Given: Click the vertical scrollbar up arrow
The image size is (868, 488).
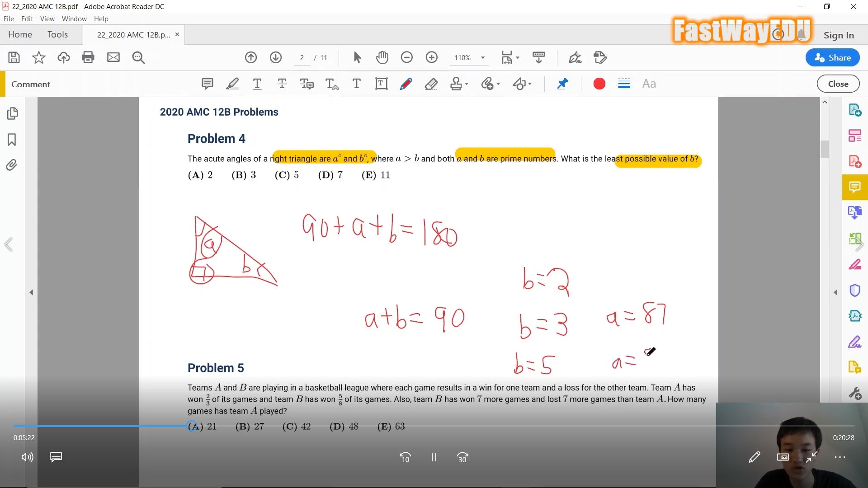Looking at the screenshot, I should [x=825, y=102].
